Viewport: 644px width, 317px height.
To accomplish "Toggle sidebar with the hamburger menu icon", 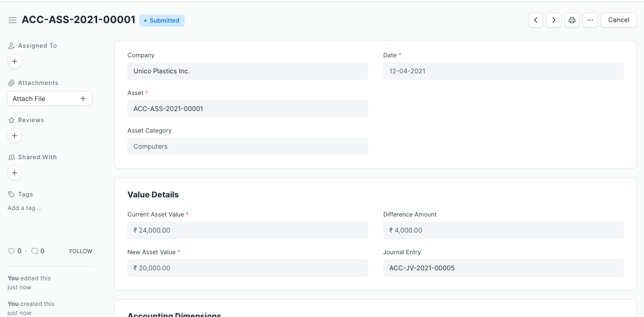I will [x=13, y=20].
